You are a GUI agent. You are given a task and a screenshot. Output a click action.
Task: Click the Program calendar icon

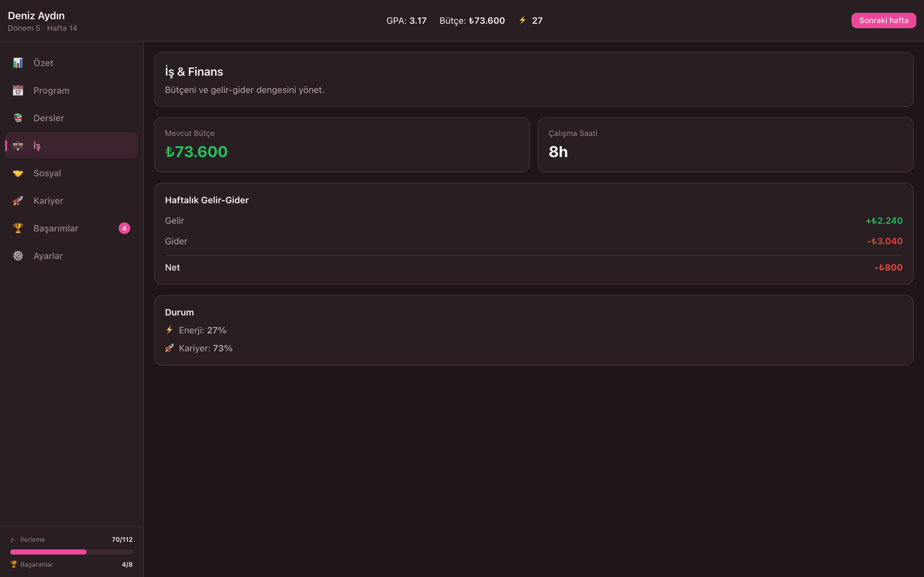pos(18,90)
